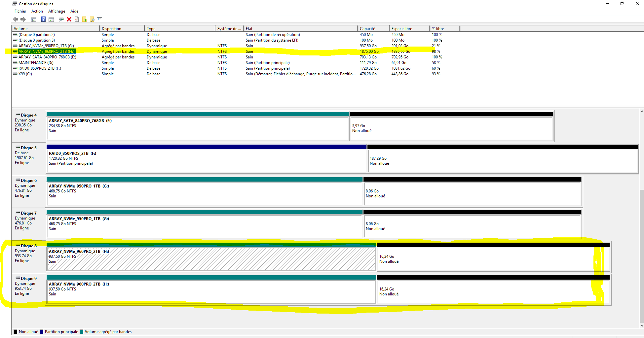This screenshot has width=644, height=338.
Task: Select the 187,29 Go unallocated space
Action: (503, 159)
